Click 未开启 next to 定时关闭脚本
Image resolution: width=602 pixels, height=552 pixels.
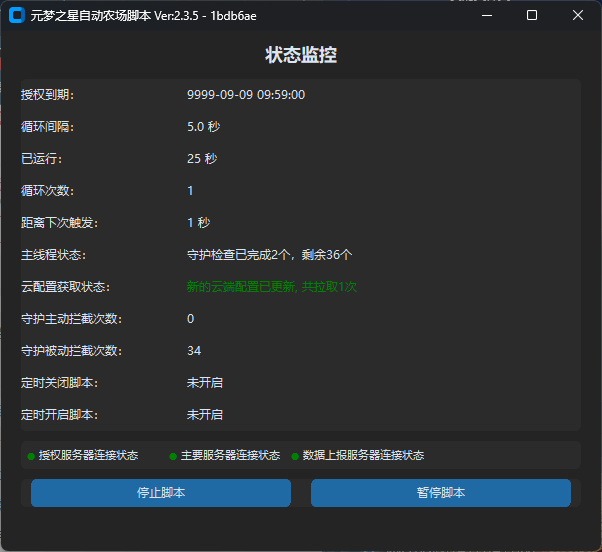(x=205, y=383)
